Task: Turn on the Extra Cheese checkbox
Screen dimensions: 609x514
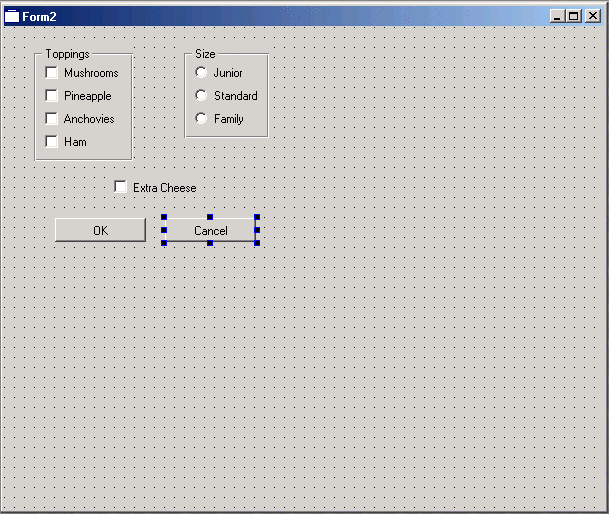Action: point(121,187)
